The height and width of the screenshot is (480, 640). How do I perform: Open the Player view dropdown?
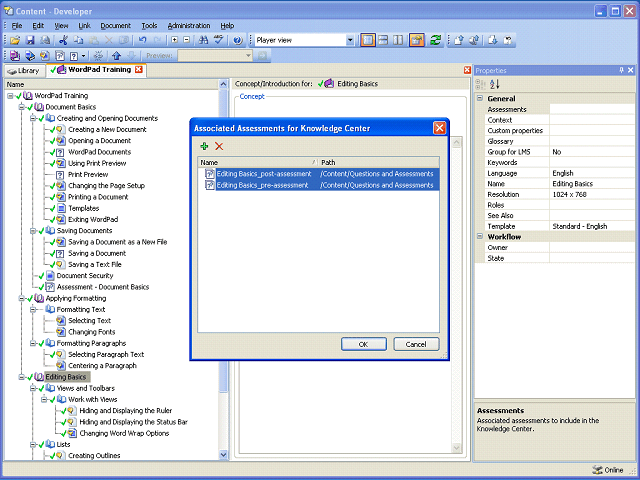click(350, 40)
